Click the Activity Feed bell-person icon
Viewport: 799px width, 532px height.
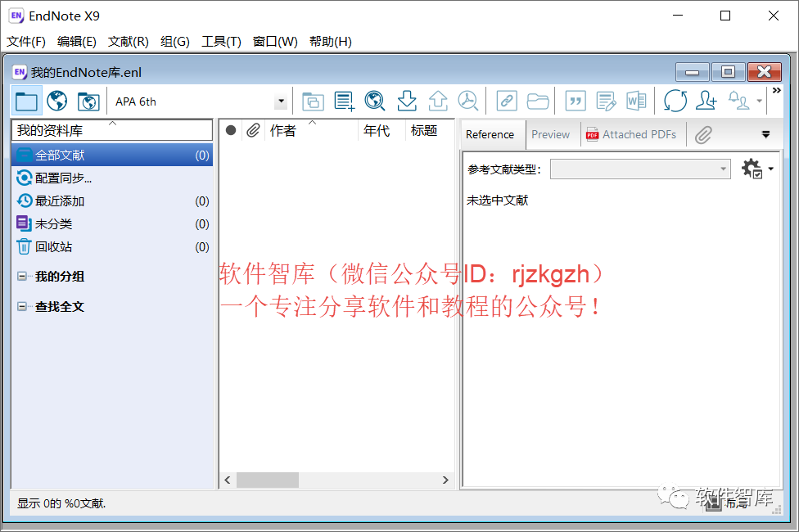click(738, 101)
